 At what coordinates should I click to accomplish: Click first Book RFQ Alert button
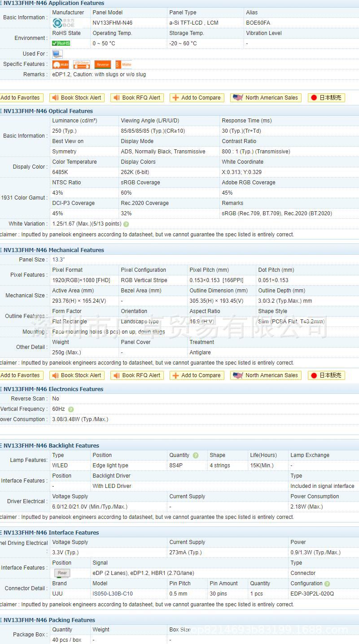(137, 98)
